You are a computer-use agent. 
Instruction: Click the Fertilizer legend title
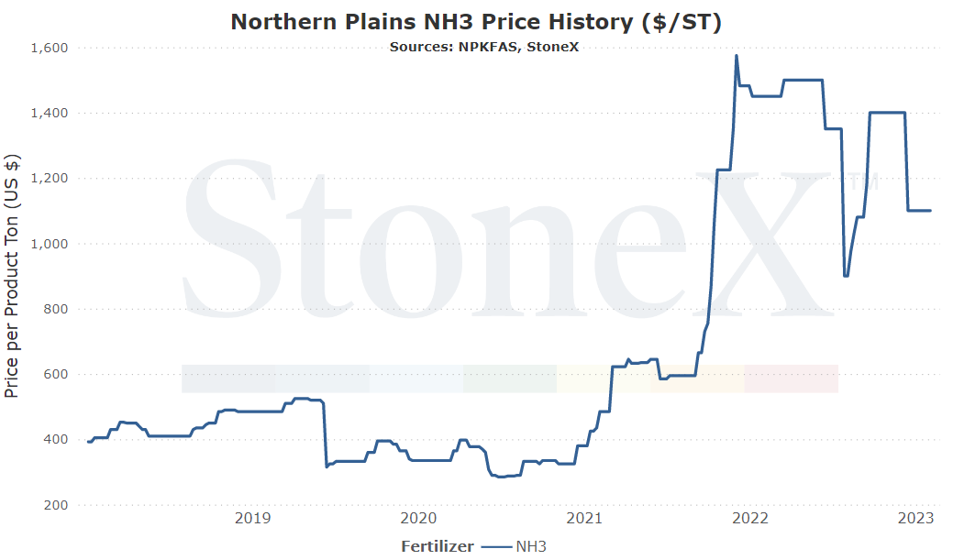(437, 546)
